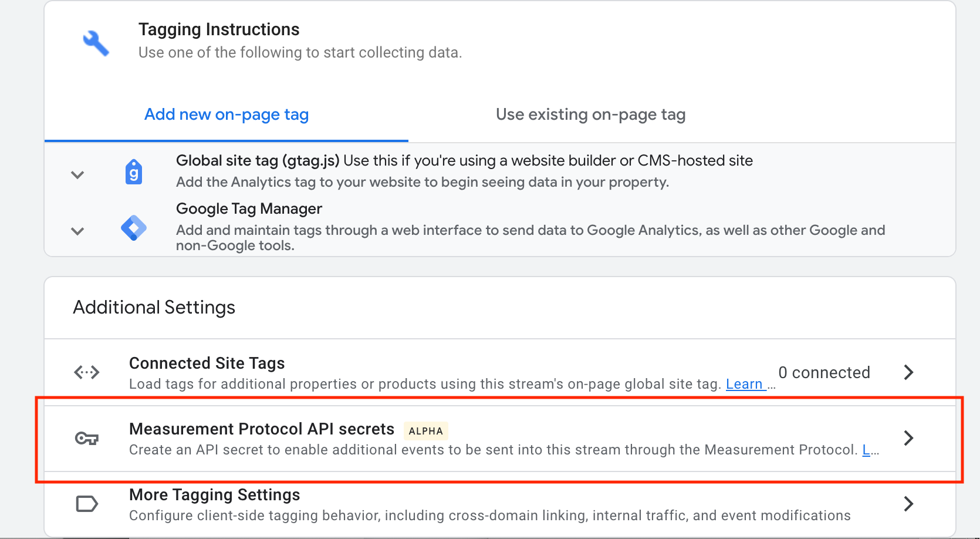Follow the truncated link after Measurement Protocol description
This screenshot has height=539, width=980.
coord(866,450)
